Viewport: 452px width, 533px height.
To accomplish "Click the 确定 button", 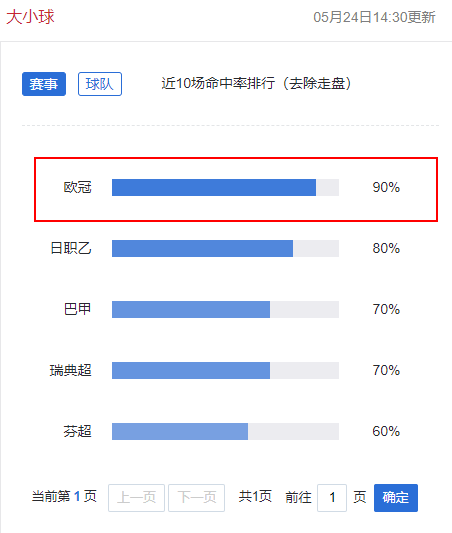I will (396, 498).
